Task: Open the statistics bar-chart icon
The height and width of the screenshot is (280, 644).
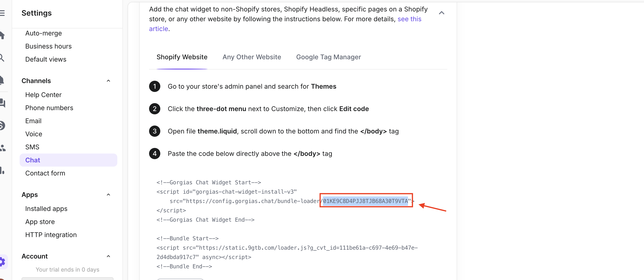Action: pyautogui.click(x=2, y=170)
